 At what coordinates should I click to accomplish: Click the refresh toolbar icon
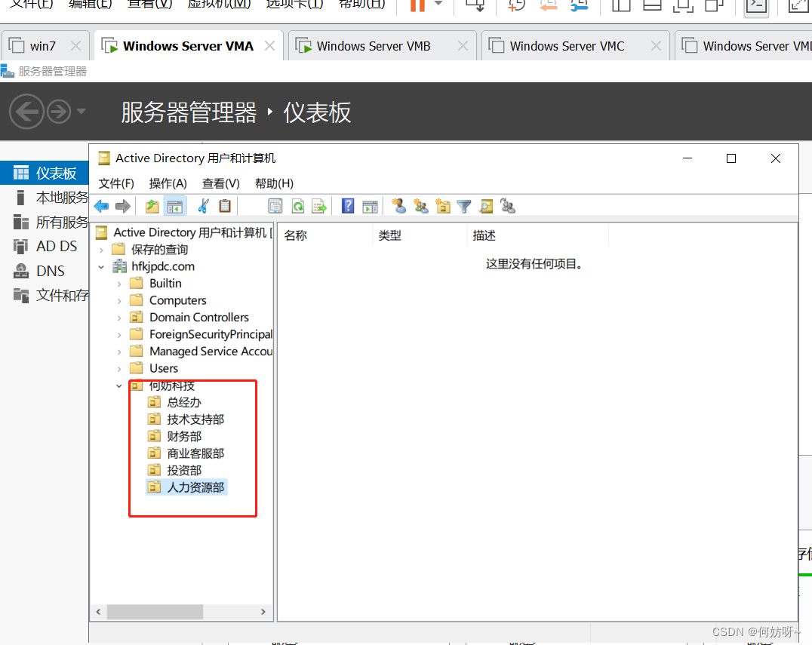(298, 206)
